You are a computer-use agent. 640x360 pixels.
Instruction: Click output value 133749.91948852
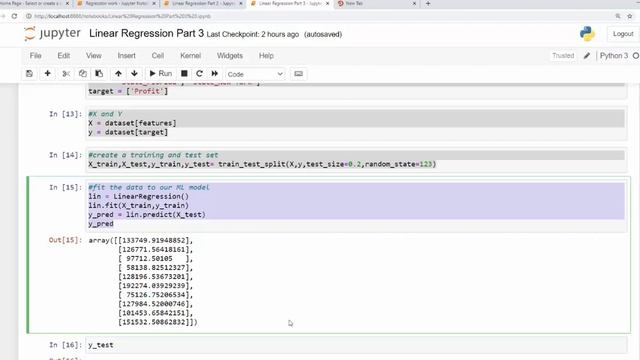click(x=155, y=240)
